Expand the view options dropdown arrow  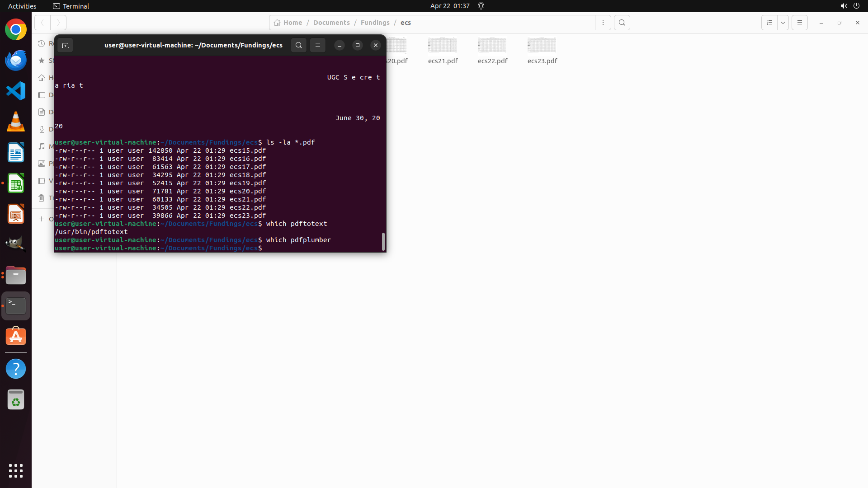point(783,23)
